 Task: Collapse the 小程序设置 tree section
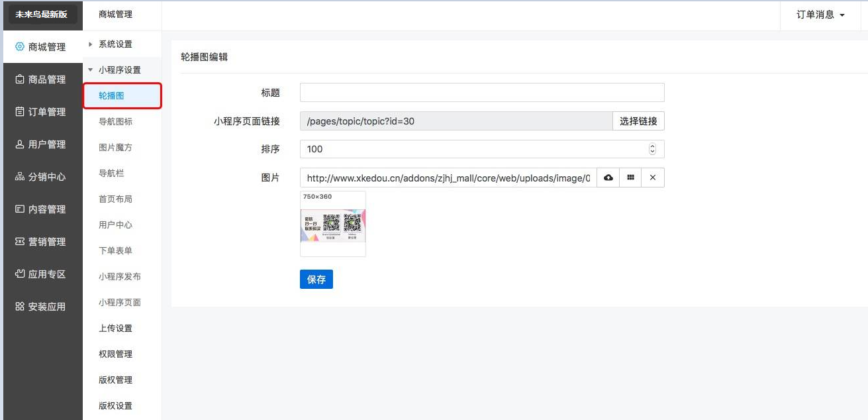pyautogui.click(x=91, y=70)
